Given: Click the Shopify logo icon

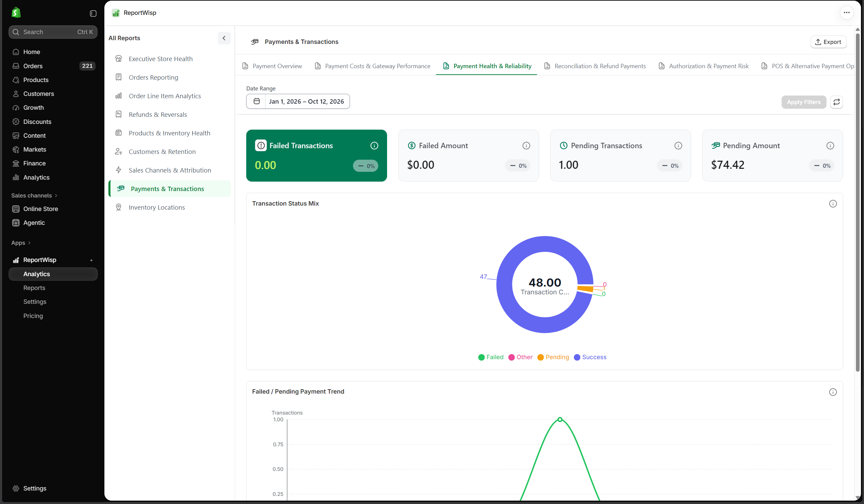Looking at the screenshot, I should [16, 13].
